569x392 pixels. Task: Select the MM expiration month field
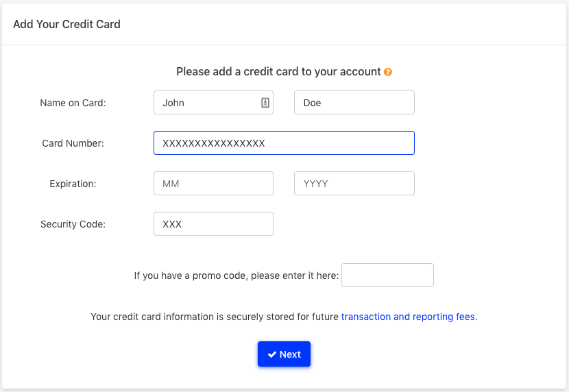click(213, 184)
